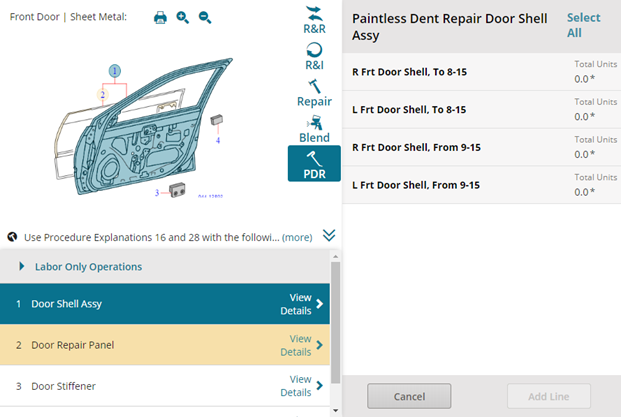Select the R&R operation icon

(x=314, y=20)
